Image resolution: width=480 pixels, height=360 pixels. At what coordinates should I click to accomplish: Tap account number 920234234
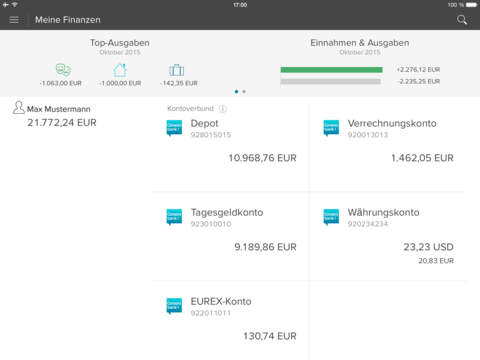[x=368, y=224]
